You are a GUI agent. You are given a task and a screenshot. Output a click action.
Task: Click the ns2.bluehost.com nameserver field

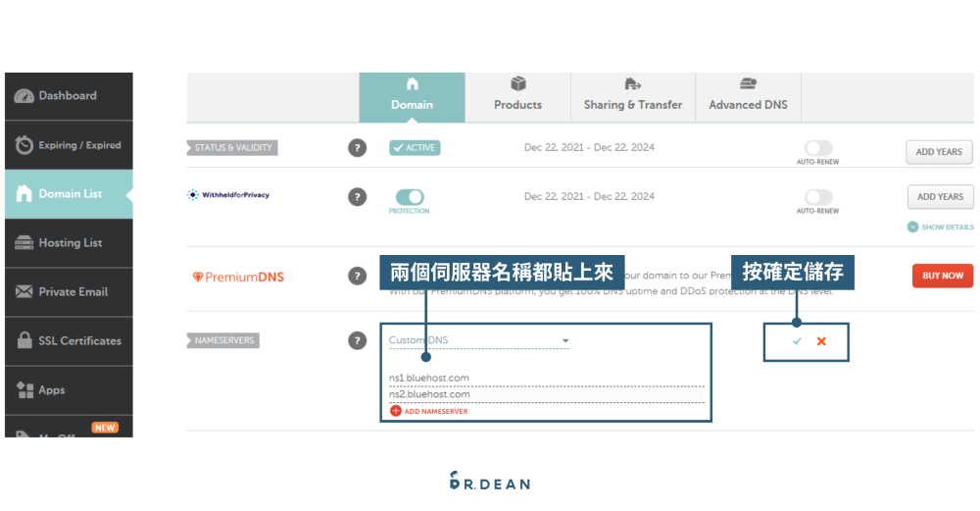[x=546, y=394]
